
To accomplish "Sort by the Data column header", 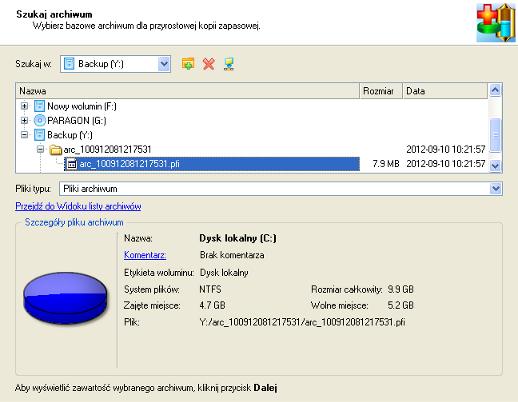I will click(x=445, y=91).
